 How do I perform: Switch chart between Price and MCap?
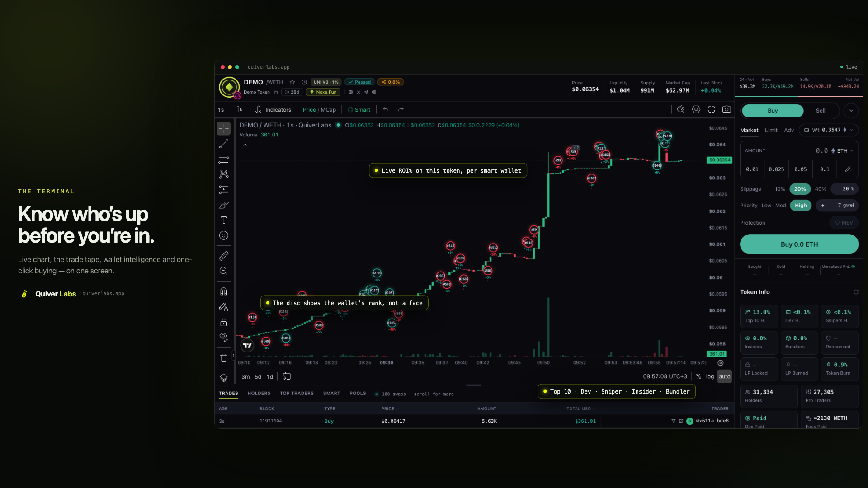(319, 110)
